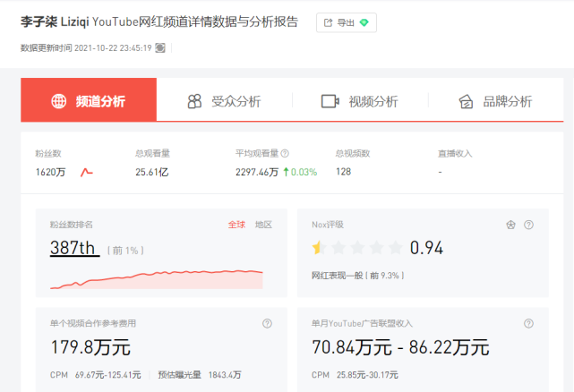Click the 预估曝光量 1843.4万 text

[x=200, y=375]
